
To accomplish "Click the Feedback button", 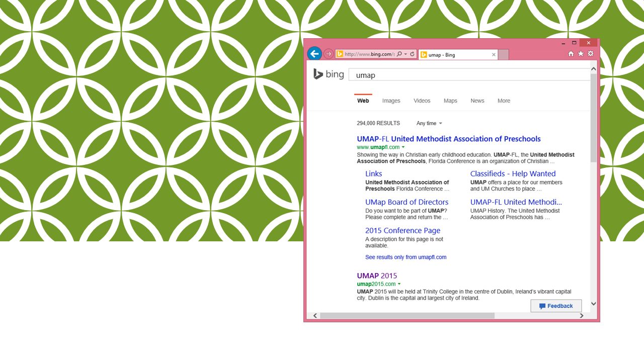I will pos(556,306).
